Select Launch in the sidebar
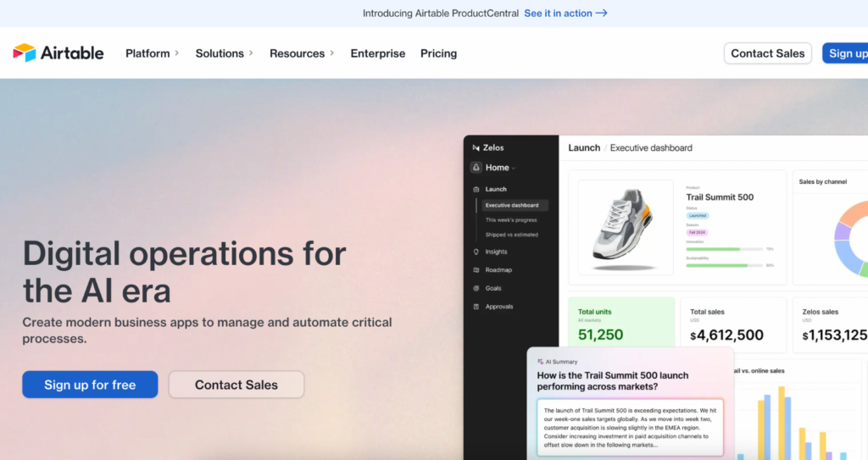The image size is (868, 460). (x=495, y=189)
